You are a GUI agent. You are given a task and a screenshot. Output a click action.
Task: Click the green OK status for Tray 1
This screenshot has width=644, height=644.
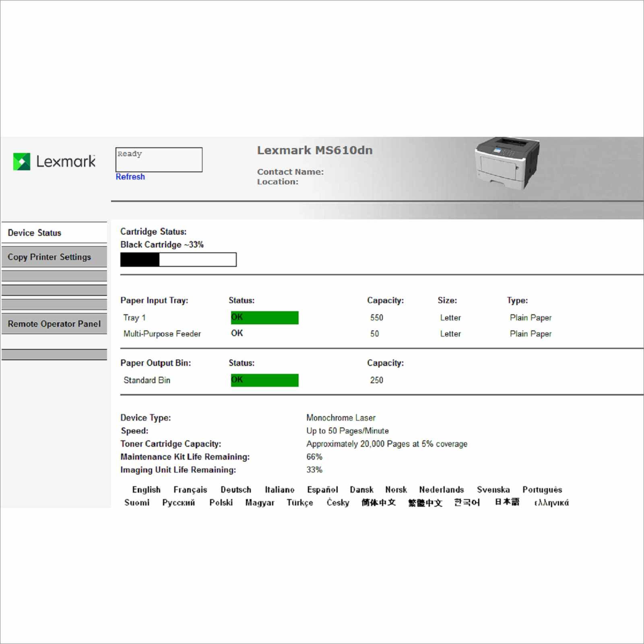coord(264,318)
